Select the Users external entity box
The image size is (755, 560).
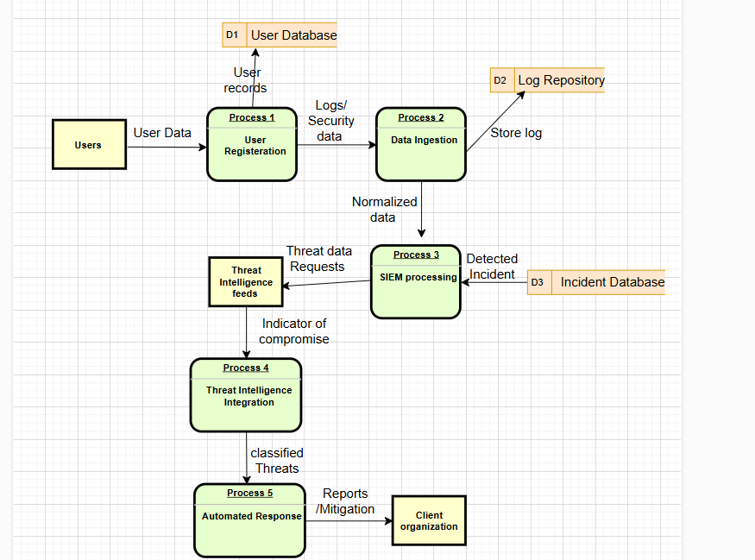[x=89, y=144]
